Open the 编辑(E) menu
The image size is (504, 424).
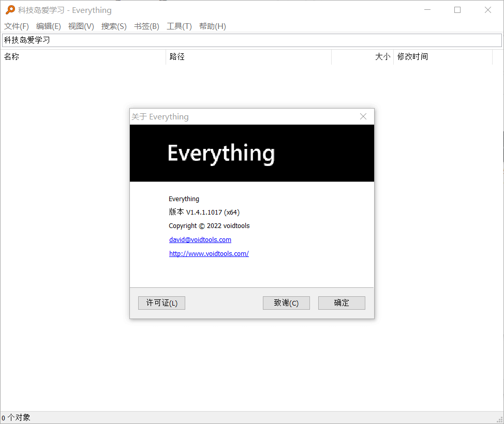(49, 26)
